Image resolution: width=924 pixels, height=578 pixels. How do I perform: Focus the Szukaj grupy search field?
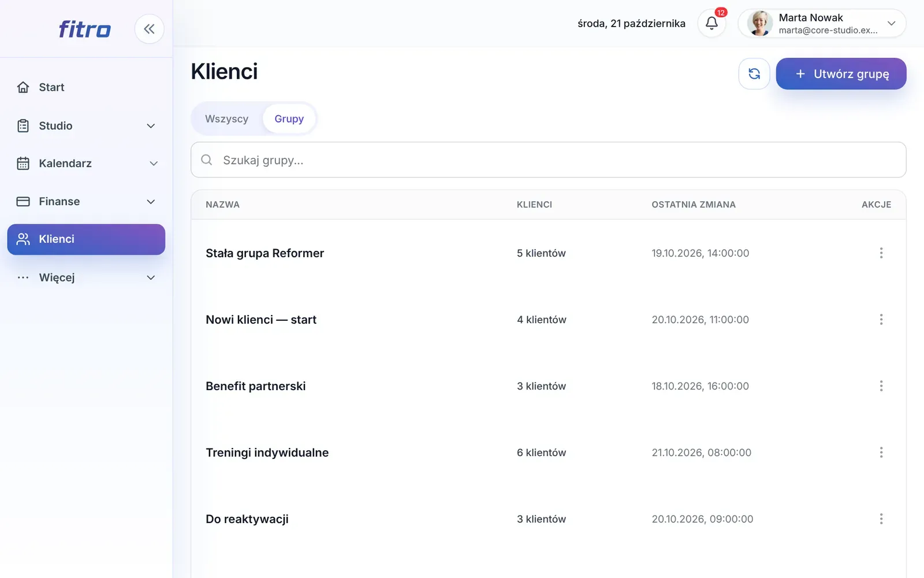tap(548, 160)
